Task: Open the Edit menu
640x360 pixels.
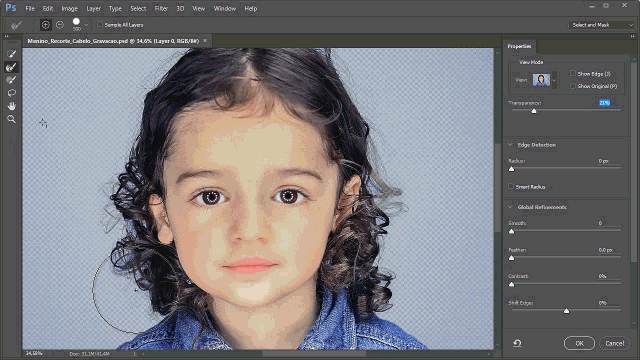Action: [x=48, y=8]
